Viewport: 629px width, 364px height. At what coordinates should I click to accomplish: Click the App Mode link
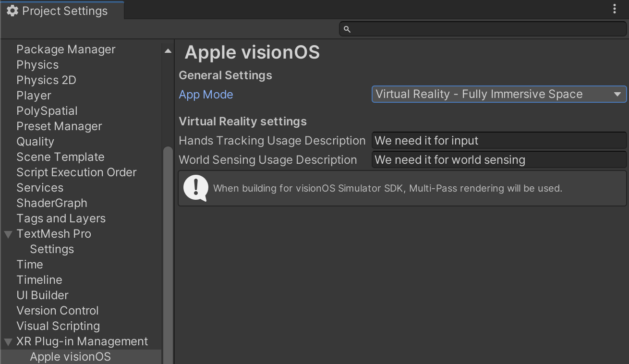click(x=206, y=95)
